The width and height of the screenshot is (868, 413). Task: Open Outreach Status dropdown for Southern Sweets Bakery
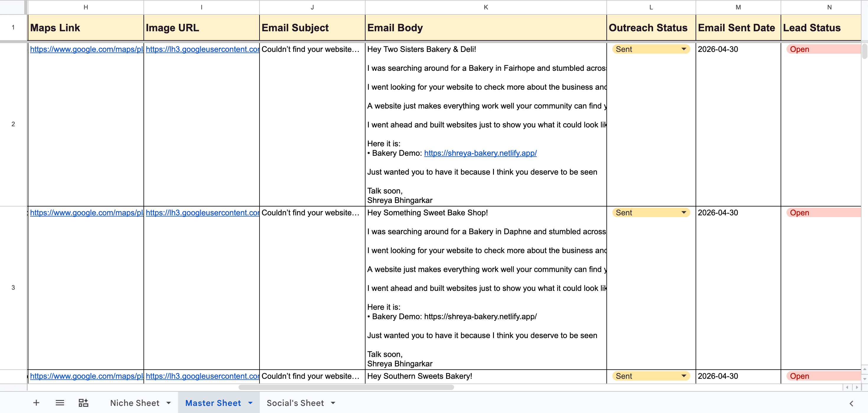click(684, 376)
